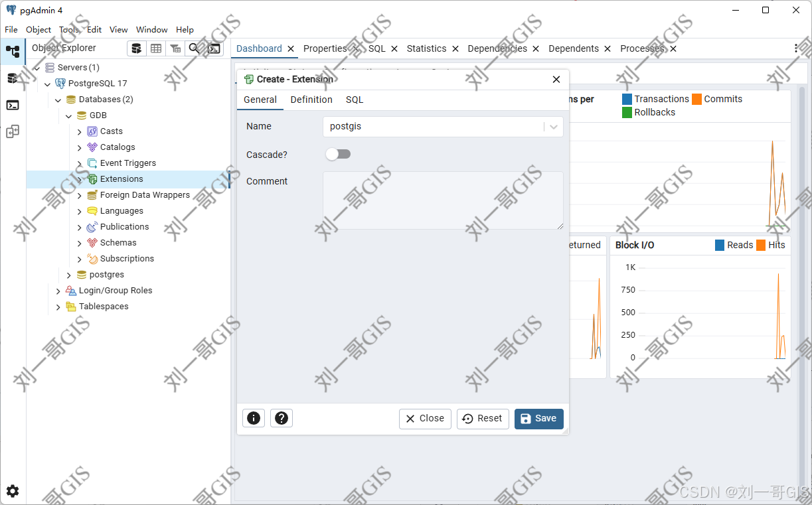Switch to the Processes panel tab
The height and width of the screenshot is (505, 812).
pos(642,48)
